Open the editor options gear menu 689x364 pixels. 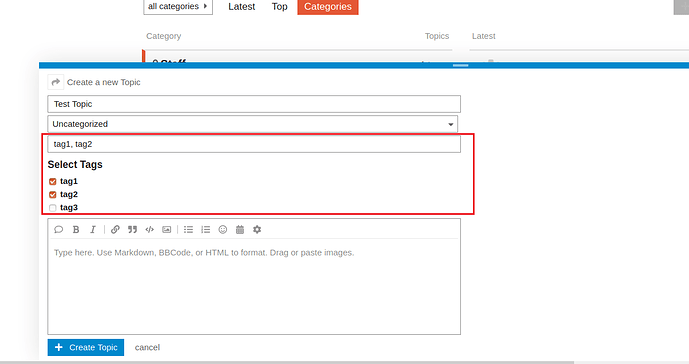point(257,229)
